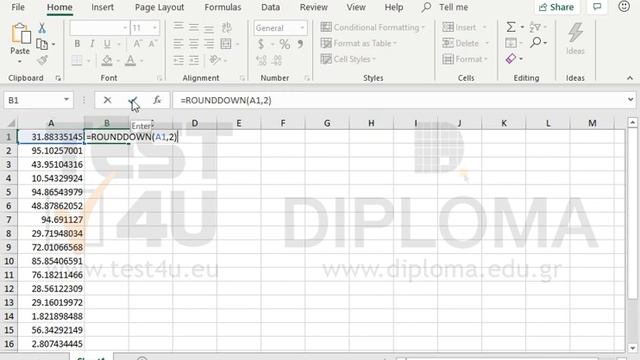Viewport: 640px width, 360px height.
Task: Apply cell borders icon
Action: click(77, 60)
